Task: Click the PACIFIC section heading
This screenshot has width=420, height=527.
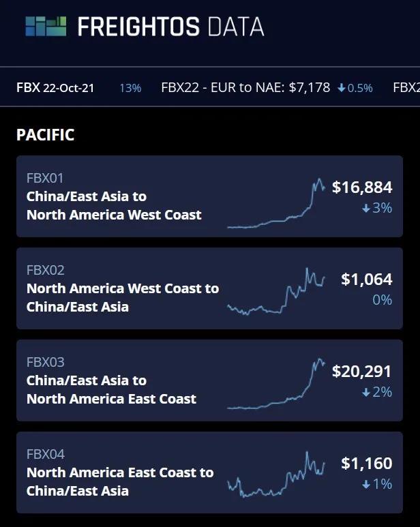Action: click(45, 134)
